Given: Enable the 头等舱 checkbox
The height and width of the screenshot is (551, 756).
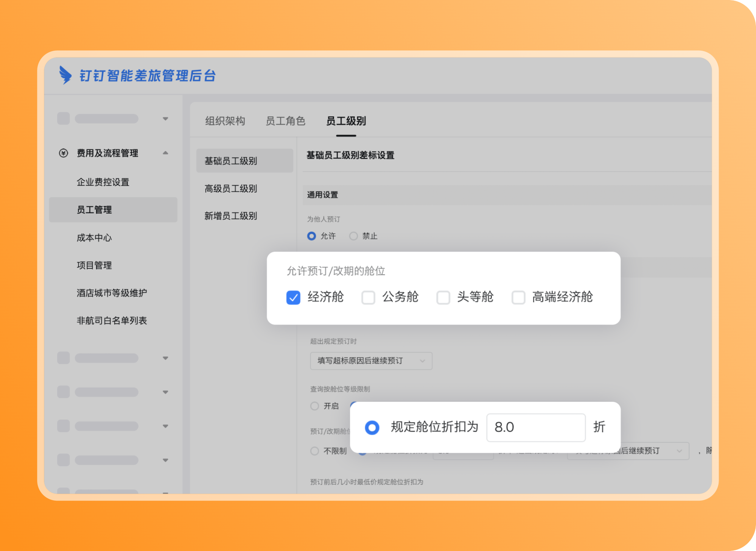Looking at the screenshot, I should pyautogui.click(x=443, y=298).
